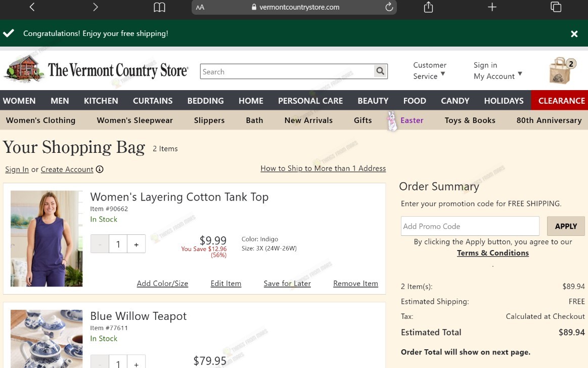Go to 80th Anniversary
The height and width of the screenshot is (368, 588).
pyautogui.click(x=549, y=120)
